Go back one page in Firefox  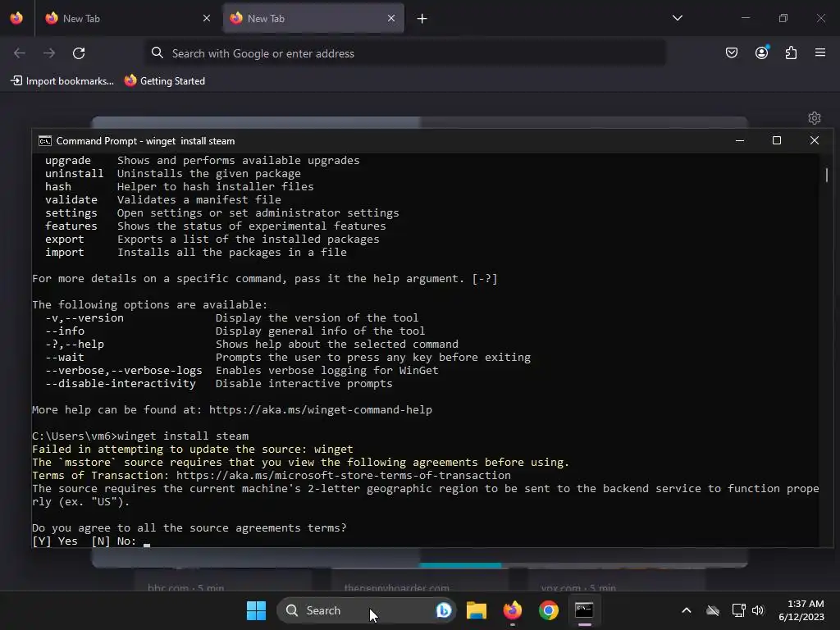click(20, 53)
